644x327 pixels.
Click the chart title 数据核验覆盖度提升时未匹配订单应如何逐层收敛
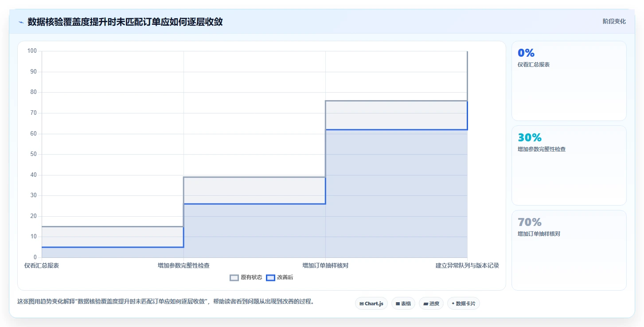[x=125, y=22]
